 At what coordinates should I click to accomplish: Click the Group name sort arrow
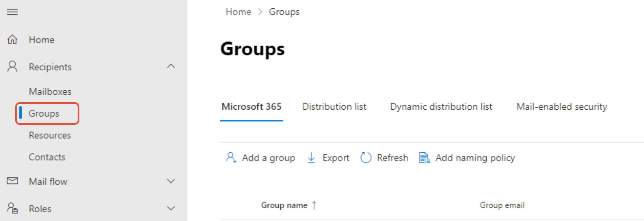click(x=314, y=205)
